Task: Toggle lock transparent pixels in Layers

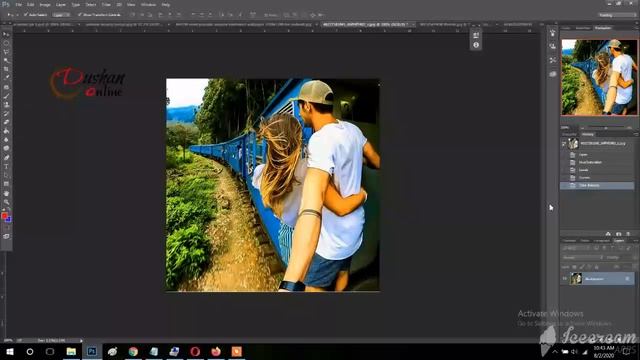Action: click(575, 267)
